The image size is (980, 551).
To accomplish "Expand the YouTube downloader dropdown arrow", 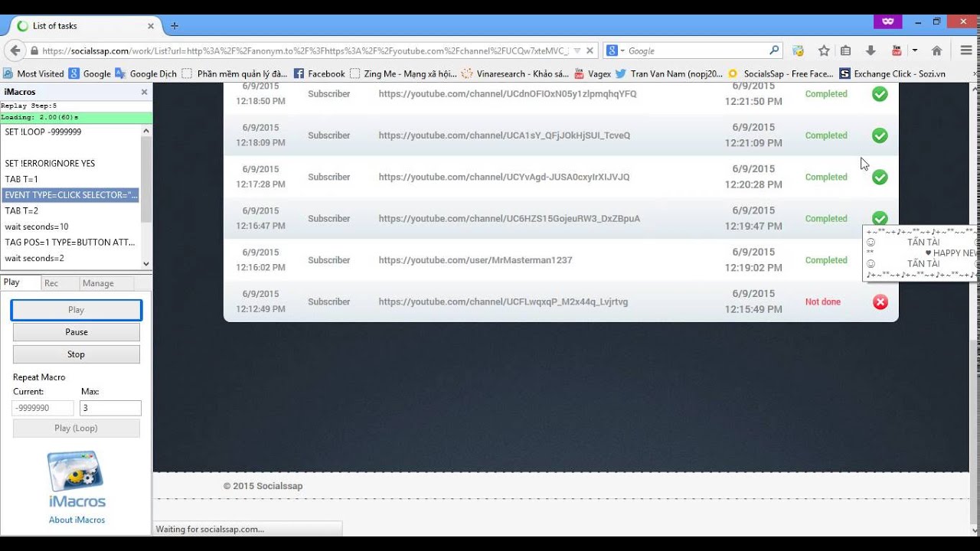I will coord(914,51).
